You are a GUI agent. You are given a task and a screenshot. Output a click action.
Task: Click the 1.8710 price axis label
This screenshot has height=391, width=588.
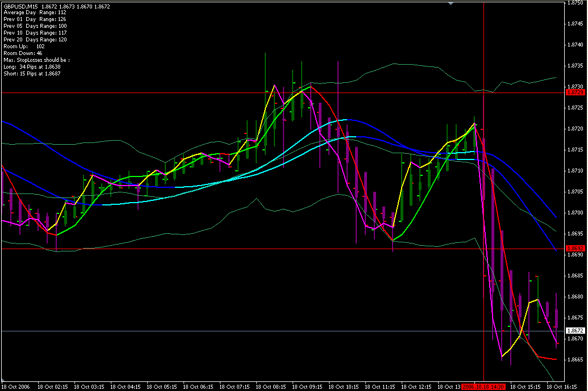tap(576, 170)
